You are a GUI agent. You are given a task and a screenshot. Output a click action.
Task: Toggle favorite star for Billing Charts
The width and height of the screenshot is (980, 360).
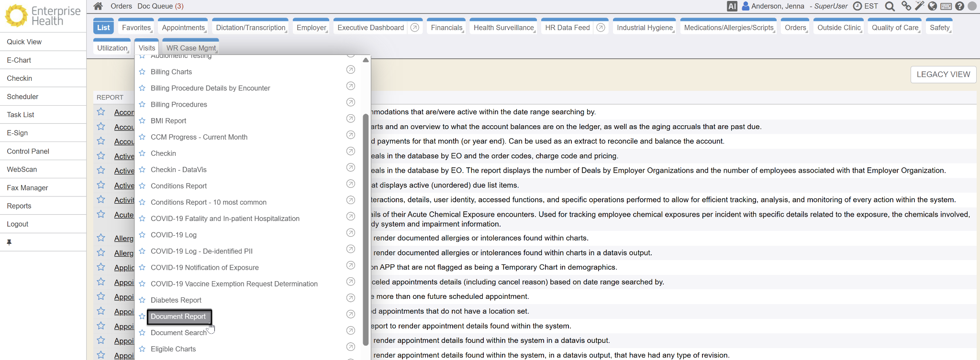(142, 72)
